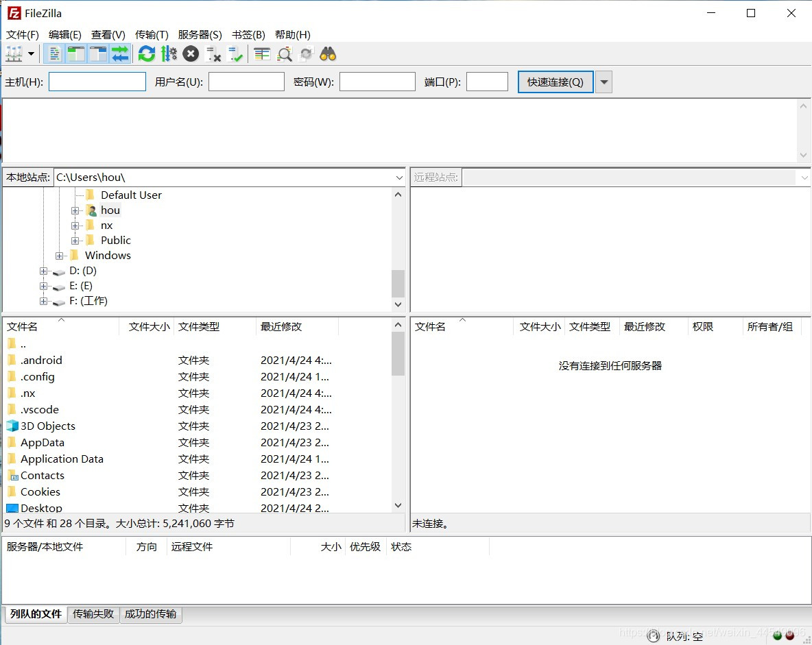Expand the D: (D) drive node

pyautogui.click(x=43, y=271)
